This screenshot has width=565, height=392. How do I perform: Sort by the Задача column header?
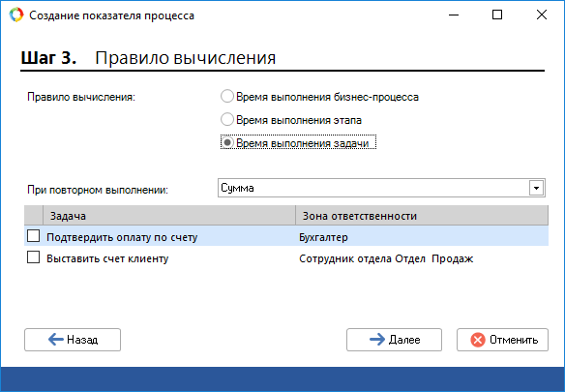169,216
